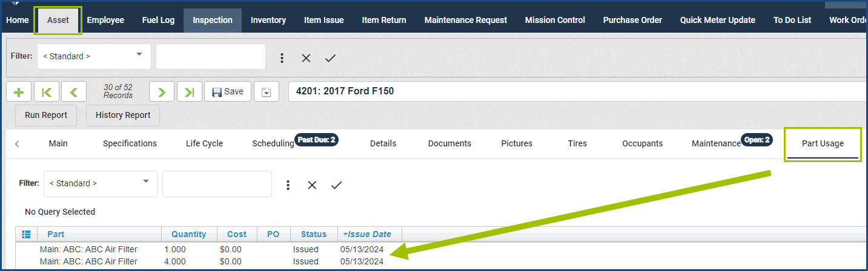Click the History Report button

click(123, 115)
